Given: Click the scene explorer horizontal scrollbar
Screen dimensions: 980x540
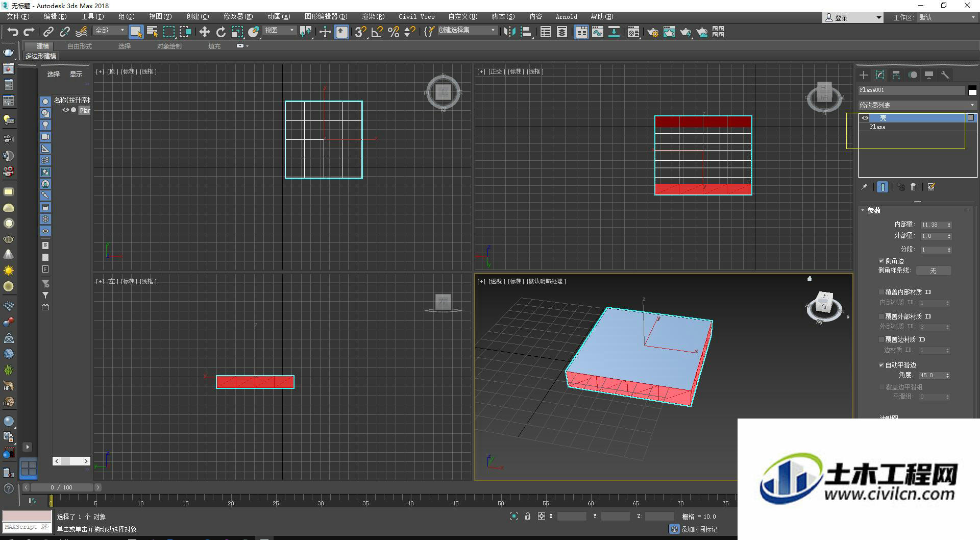Looking at the screenshot, I should click(x=71, y=461).
